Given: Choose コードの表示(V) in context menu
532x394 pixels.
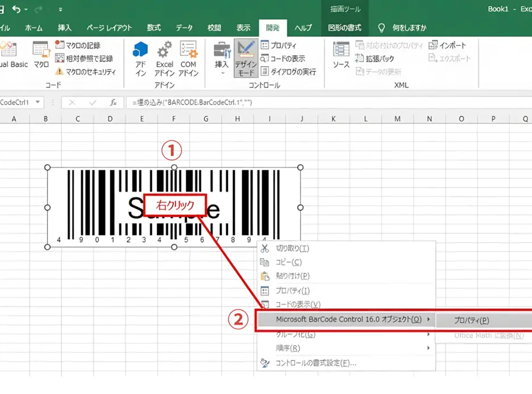Looking at the screenshot, I should click(x=346, y=304).
